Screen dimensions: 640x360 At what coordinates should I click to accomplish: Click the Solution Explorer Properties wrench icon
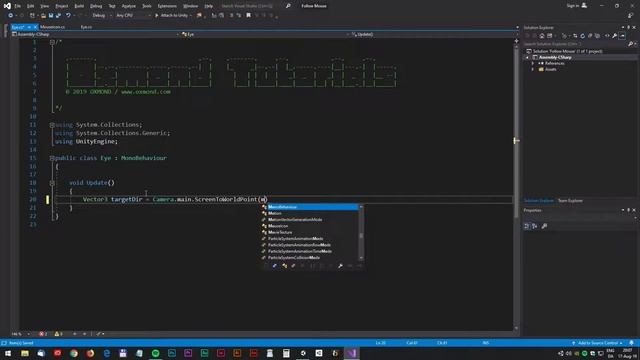point(615,36)
